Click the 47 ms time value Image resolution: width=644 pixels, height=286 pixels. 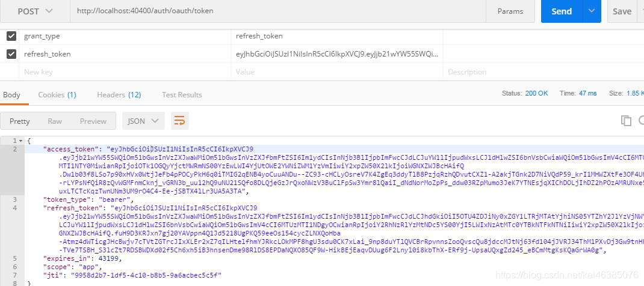[x=588, y=93]
